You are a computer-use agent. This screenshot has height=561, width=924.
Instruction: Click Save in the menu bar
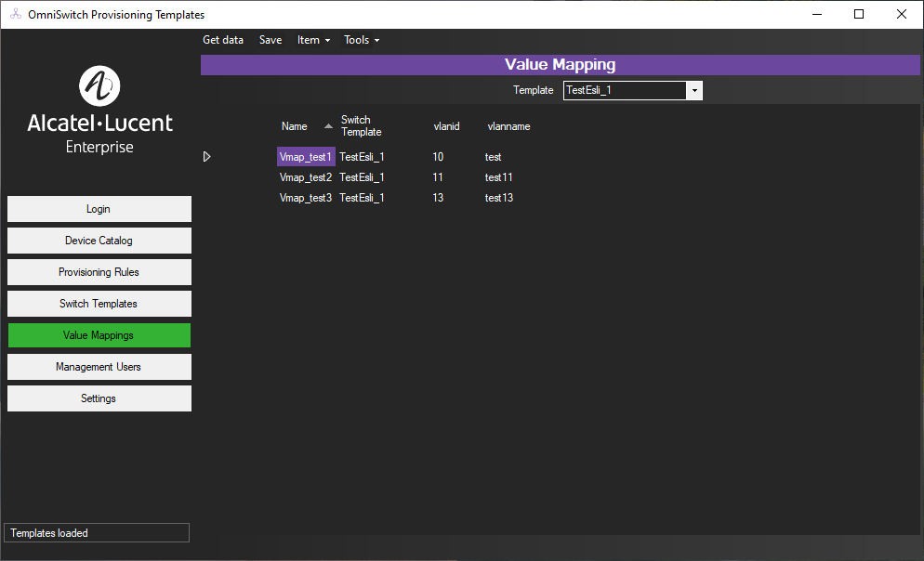(x=271, y=40)
